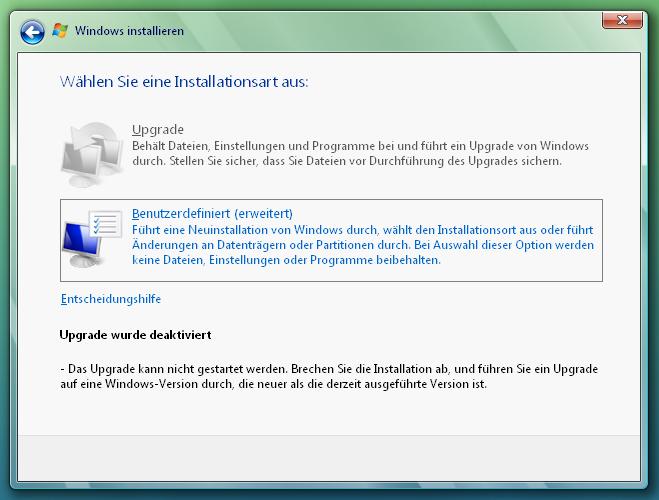Go back using the blue arrow button

[32, 32]
